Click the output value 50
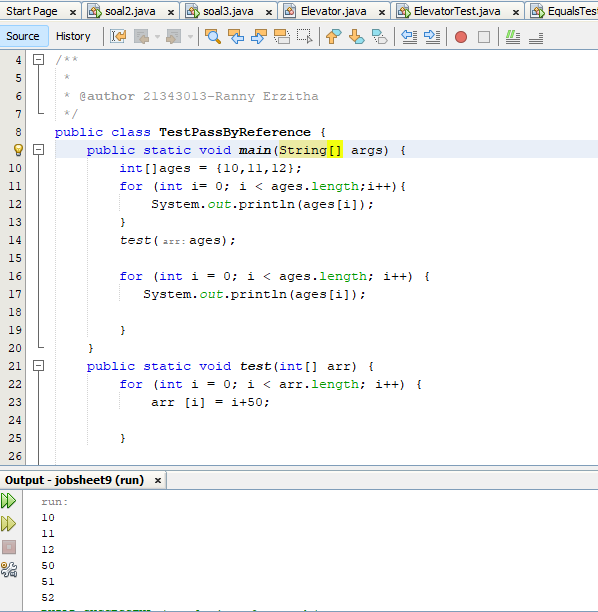 pos(48,566)
